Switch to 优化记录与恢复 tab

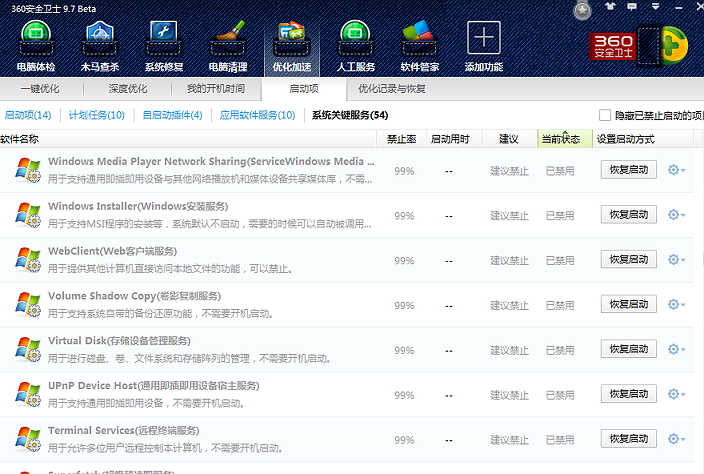[x=392, y=89]
